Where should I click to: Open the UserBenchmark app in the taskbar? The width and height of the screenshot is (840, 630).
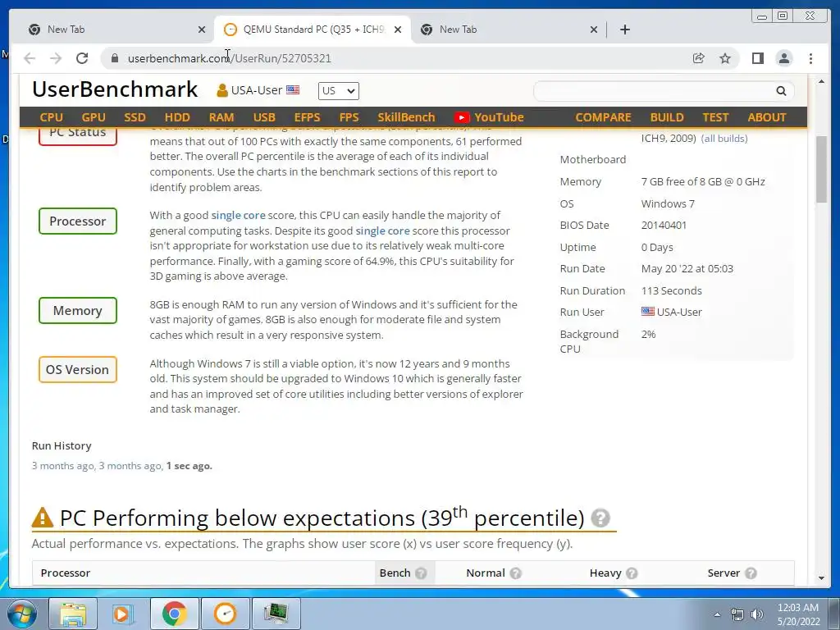[x=225, y=614]
